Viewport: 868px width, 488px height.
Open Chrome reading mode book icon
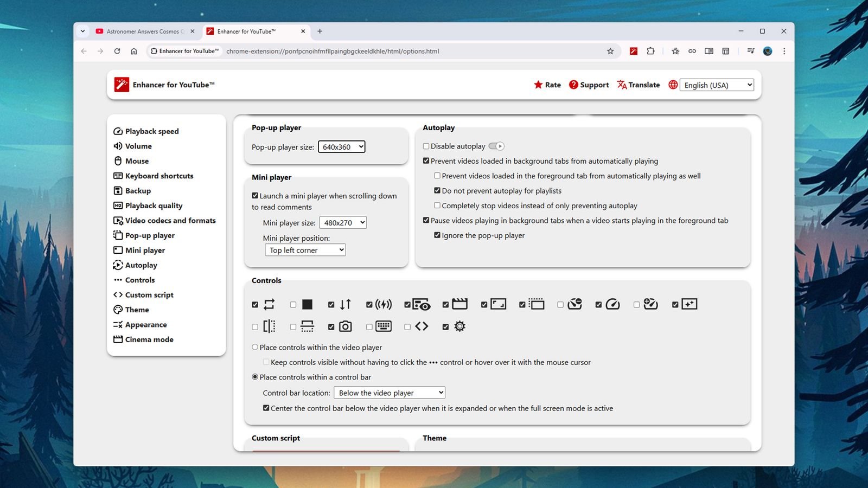[709, 51]
